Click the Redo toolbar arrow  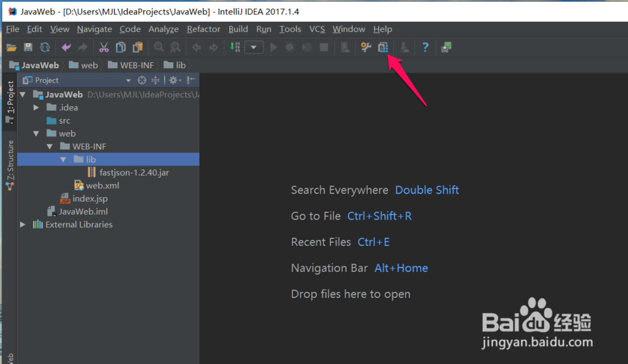pyautogui.click(x=82, y=47)
